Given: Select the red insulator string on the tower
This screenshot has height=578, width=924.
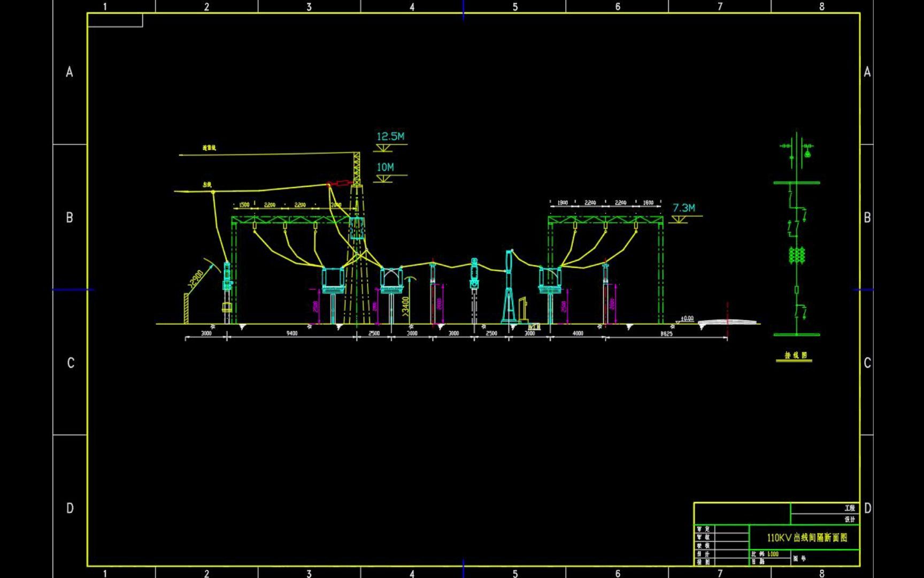Looking at the screenshot, I should pyautogui.click(x=340, y=184).
